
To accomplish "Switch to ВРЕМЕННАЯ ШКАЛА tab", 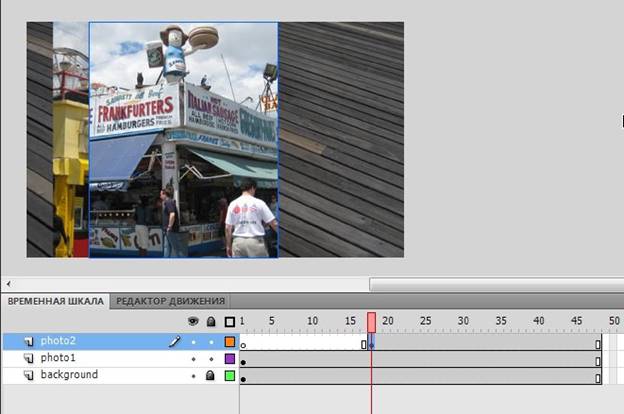I will [x=56, y=301].
